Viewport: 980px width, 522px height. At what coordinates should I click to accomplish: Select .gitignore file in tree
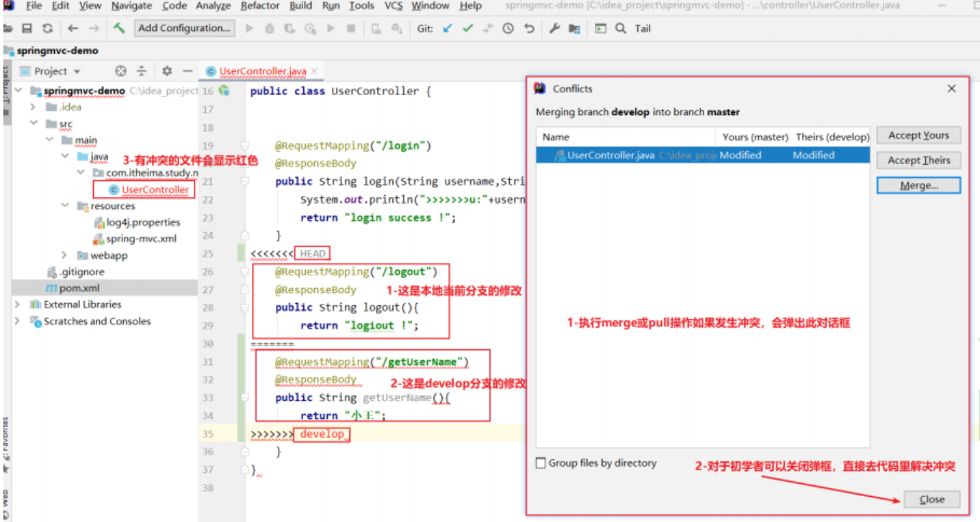pyautogui.click(x=76, y=271)
